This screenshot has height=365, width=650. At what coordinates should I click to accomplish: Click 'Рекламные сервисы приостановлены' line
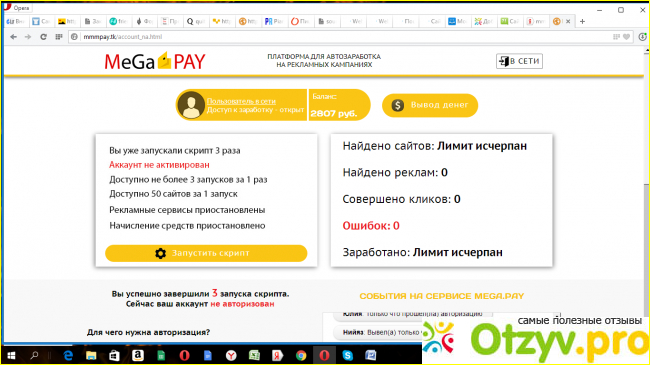187,210
